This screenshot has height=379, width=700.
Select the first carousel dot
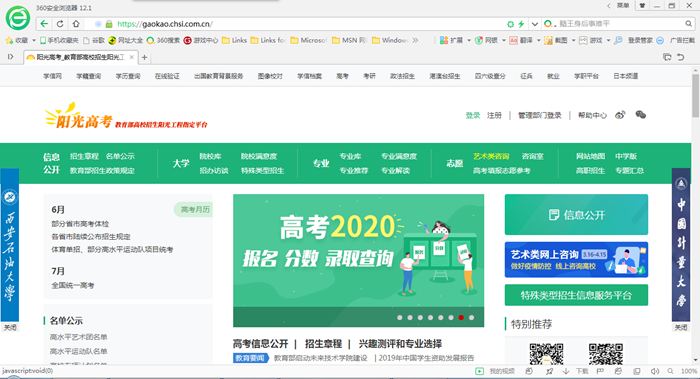[400, 317]
